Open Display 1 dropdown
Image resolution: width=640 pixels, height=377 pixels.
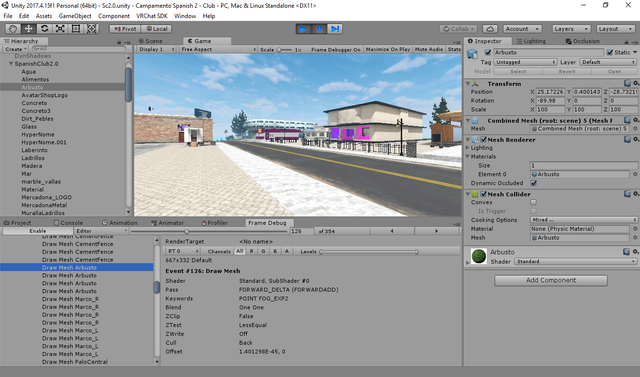click(x=156, y=49)
